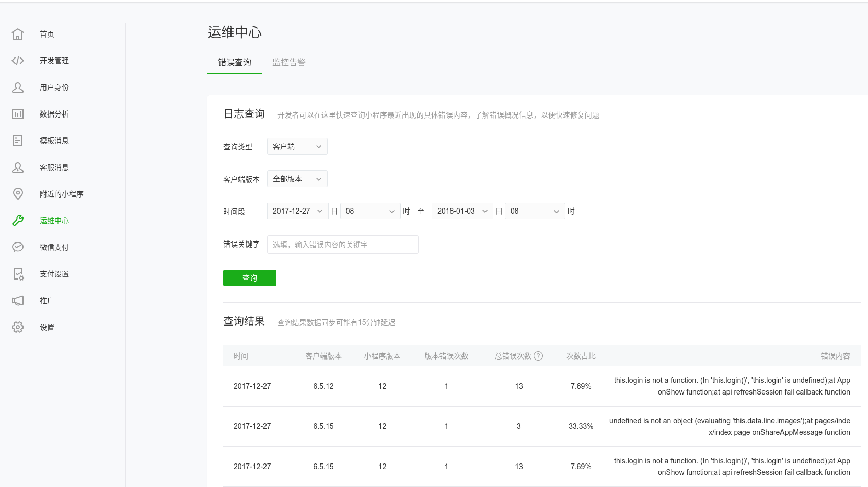
Task: Open the 首页 menu item
Action: pos(47,34)
